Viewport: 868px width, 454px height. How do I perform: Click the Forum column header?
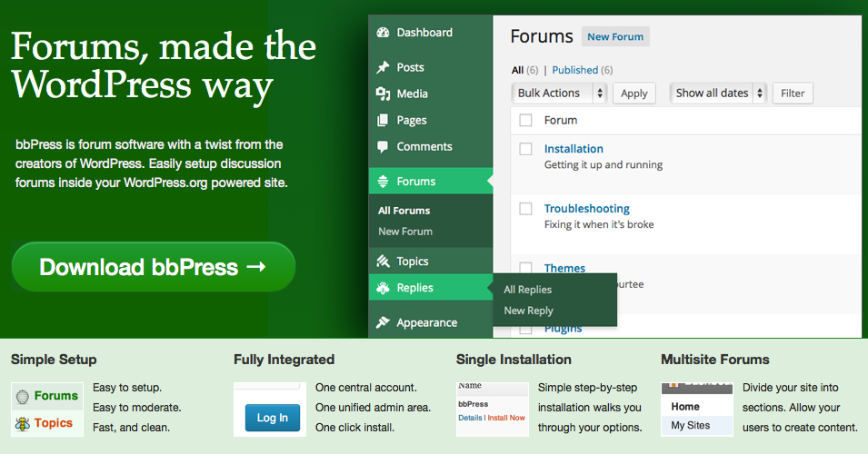point(560,120)
